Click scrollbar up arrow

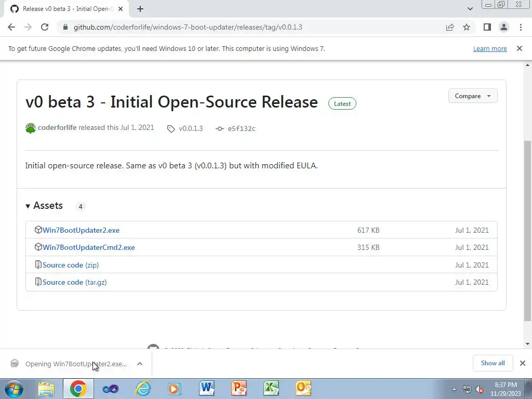point(527,65)
